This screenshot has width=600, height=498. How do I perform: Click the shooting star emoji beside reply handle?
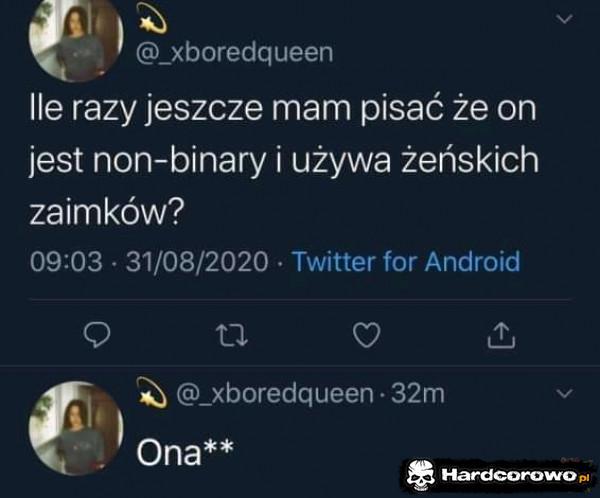(152, 392)
